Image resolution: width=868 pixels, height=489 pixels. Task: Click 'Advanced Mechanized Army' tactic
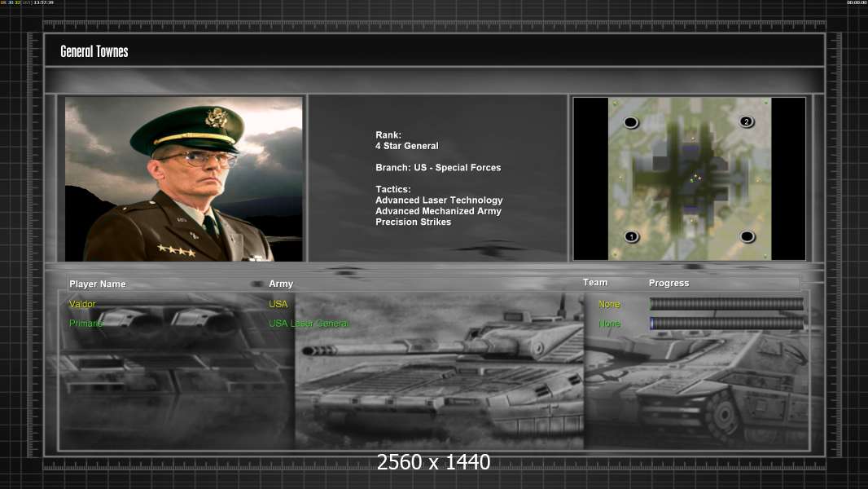[x=438, y=211]
